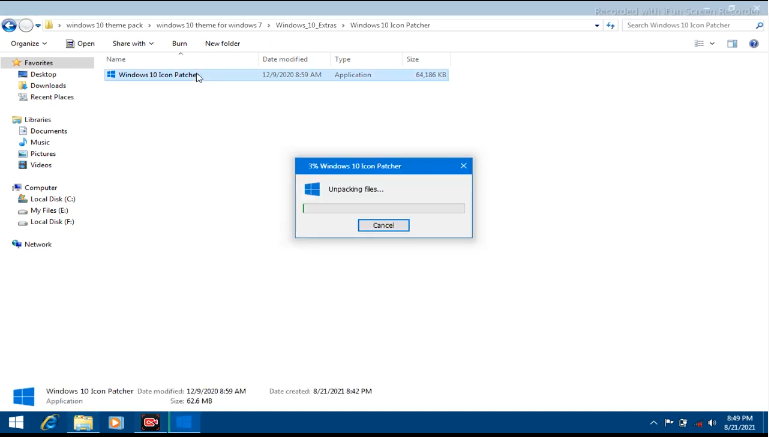
Task: Select 'windows 10 theme for windows 7' breadcrumb
Action: (209, 25)
